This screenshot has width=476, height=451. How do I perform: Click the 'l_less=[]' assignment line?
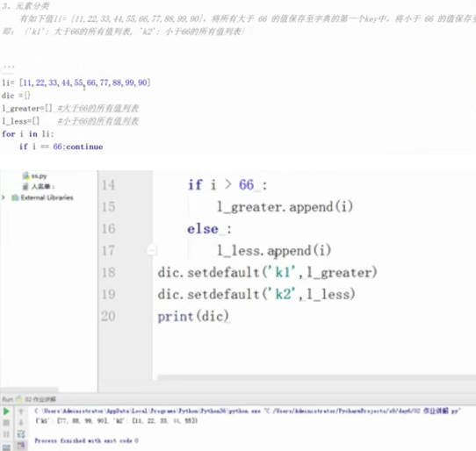pyautogui.click(x=21, y=121)
